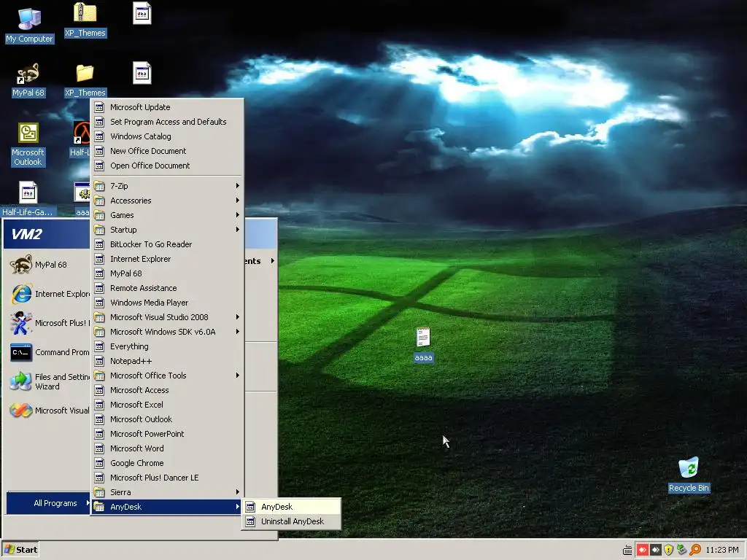The height and width of the screenshot is (560, 747).
Task: Launch Windows Media Player
Action: point(167,303)
